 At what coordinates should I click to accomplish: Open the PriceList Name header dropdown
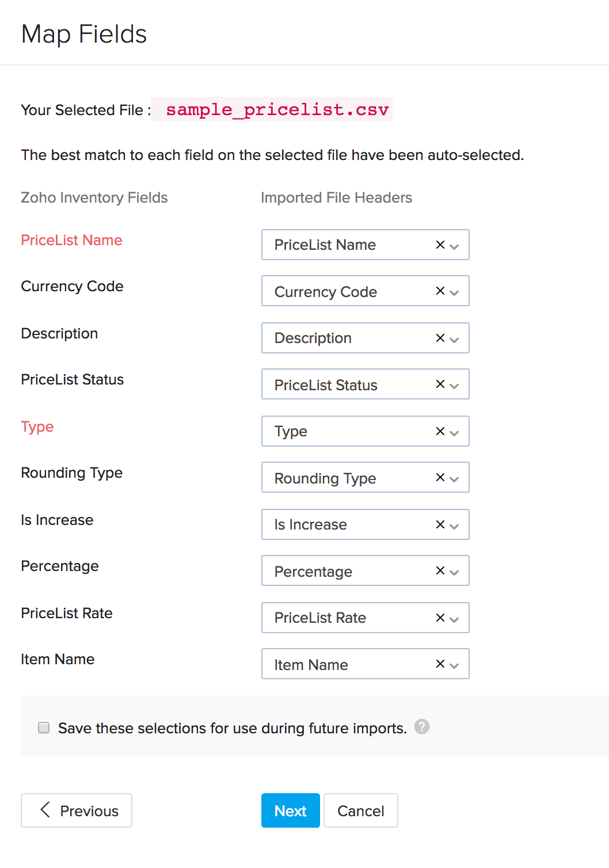tap(454, 246)
